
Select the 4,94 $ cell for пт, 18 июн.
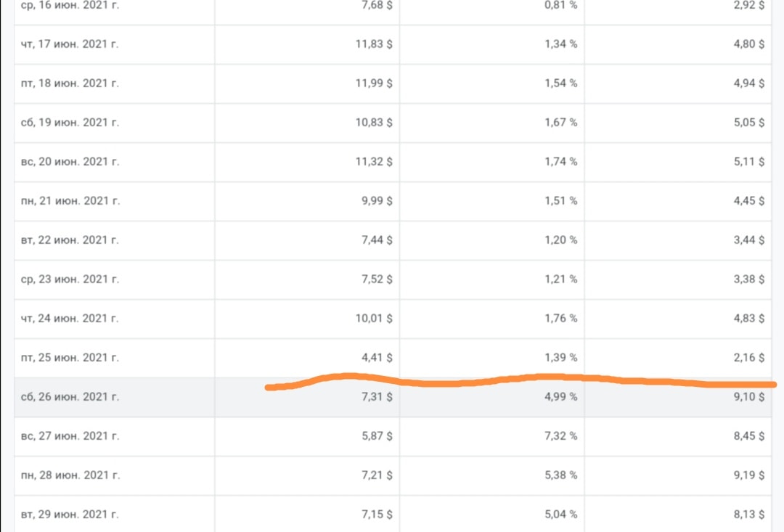(x=749, y=83)
